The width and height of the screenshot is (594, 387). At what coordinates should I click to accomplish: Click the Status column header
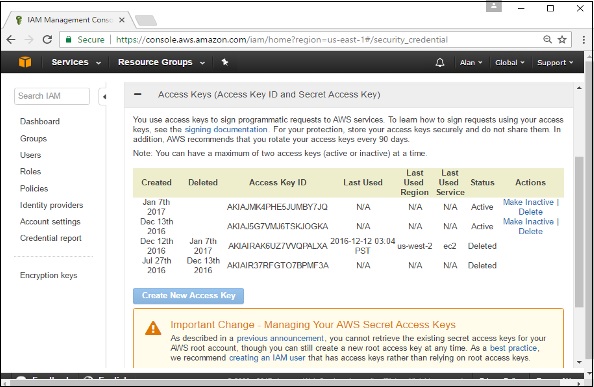click(x=482, y=183)
